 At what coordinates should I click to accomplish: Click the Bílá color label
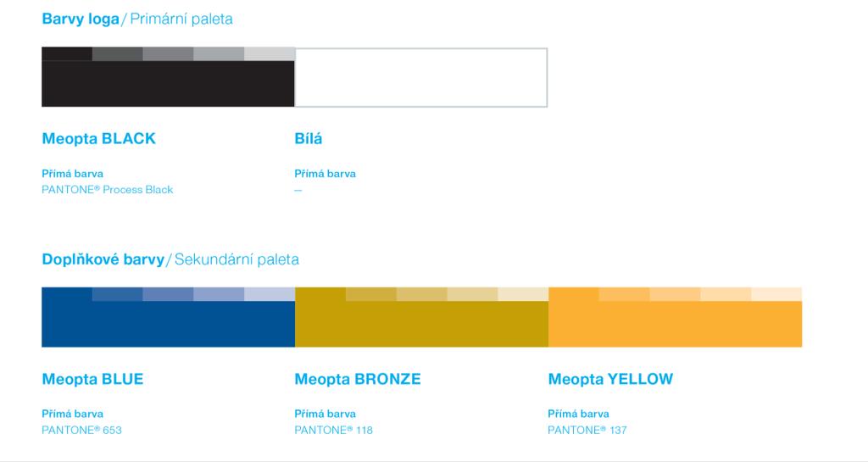309,138
